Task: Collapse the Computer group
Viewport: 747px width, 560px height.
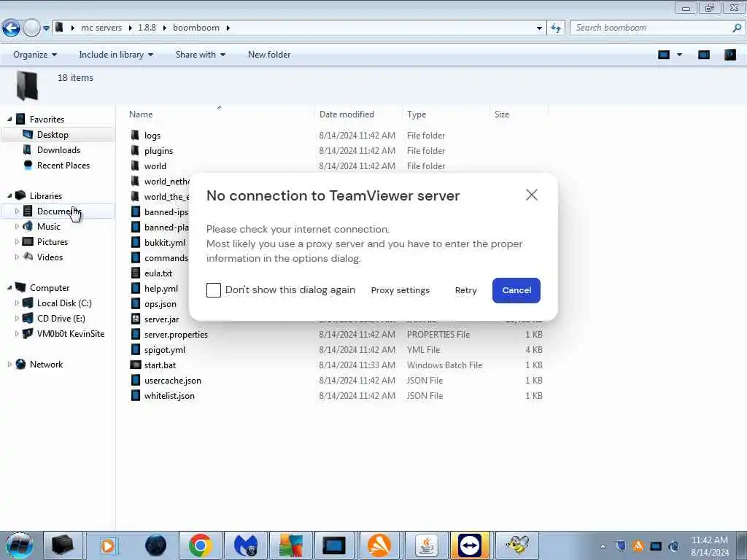Action: click(x=9, y=287)
